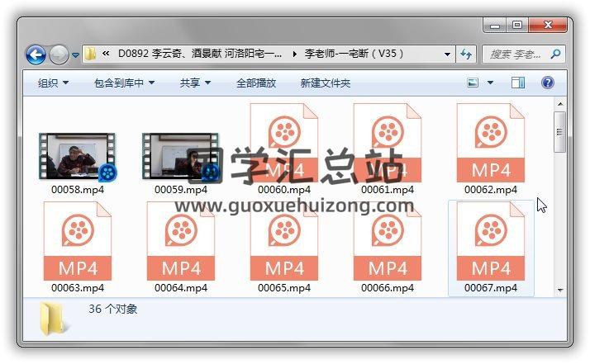This screenshot has height=364, width=590.
Task: Select video thumbnail 00058.mp4
Action: point(78,157)
